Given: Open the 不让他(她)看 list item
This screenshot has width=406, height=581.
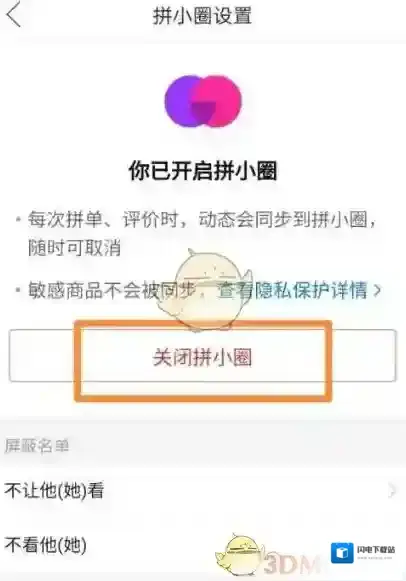Looking at the screenshot, I should click(x=203, y=491).
